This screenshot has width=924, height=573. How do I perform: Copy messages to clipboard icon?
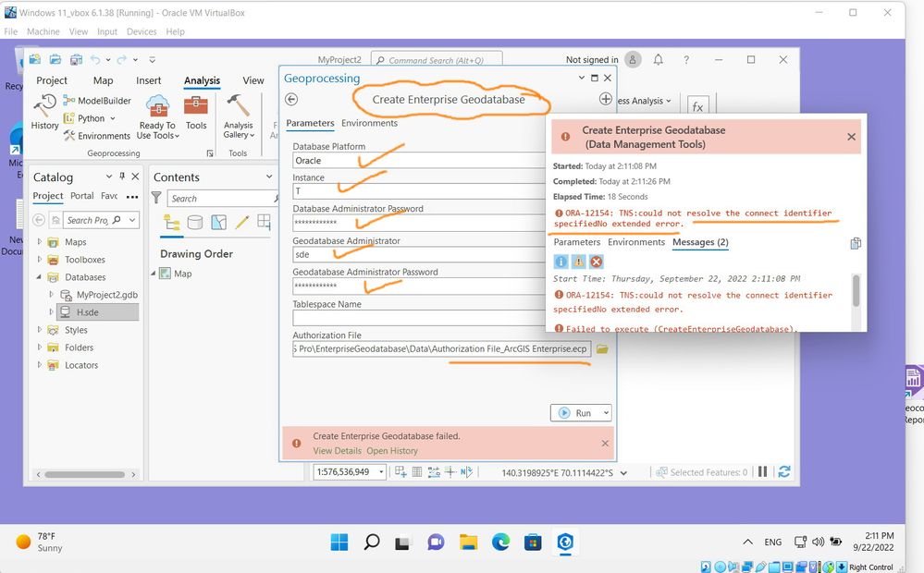click(x=856, y=243)
